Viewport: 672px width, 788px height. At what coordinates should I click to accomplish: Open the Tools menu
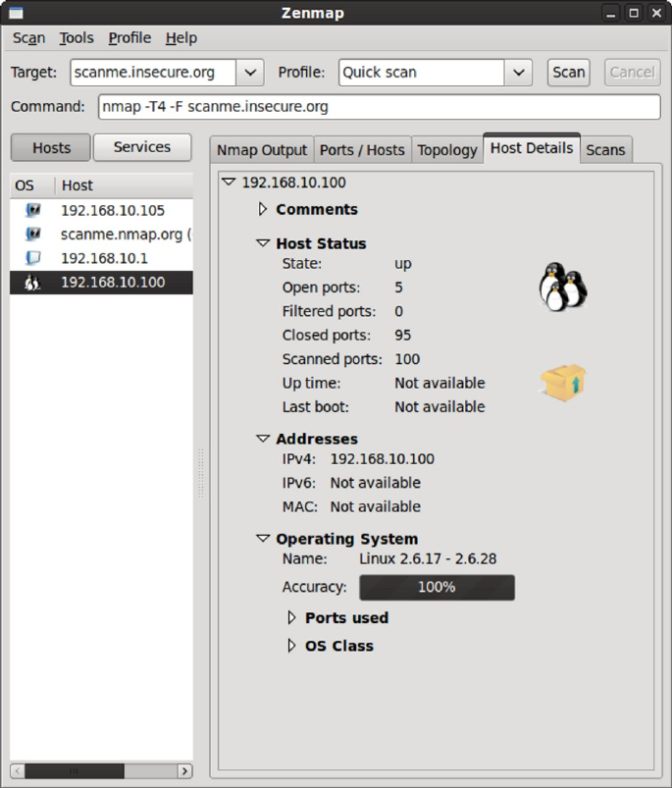[77, 38]
